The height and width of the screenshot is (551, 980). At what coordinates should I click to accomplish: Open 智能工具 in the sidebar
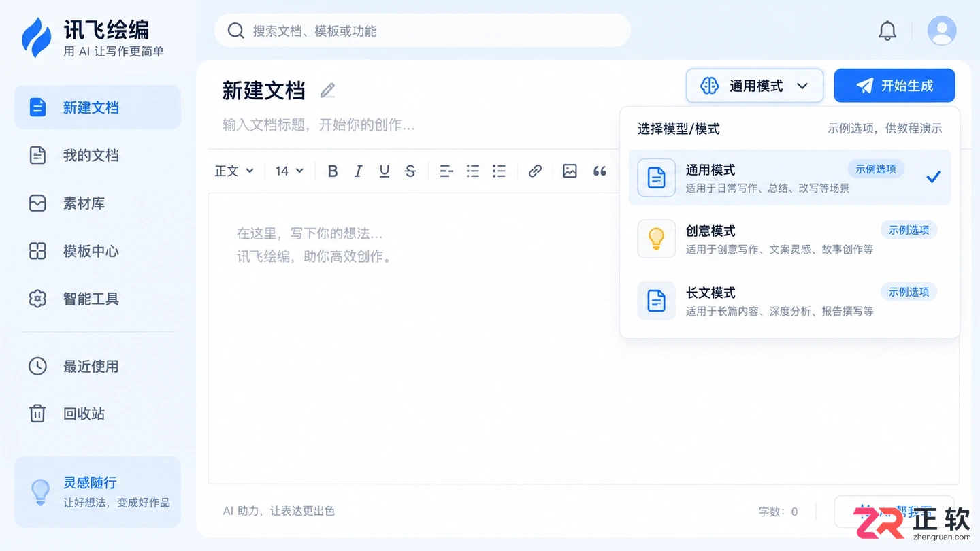tap(97, 299)
